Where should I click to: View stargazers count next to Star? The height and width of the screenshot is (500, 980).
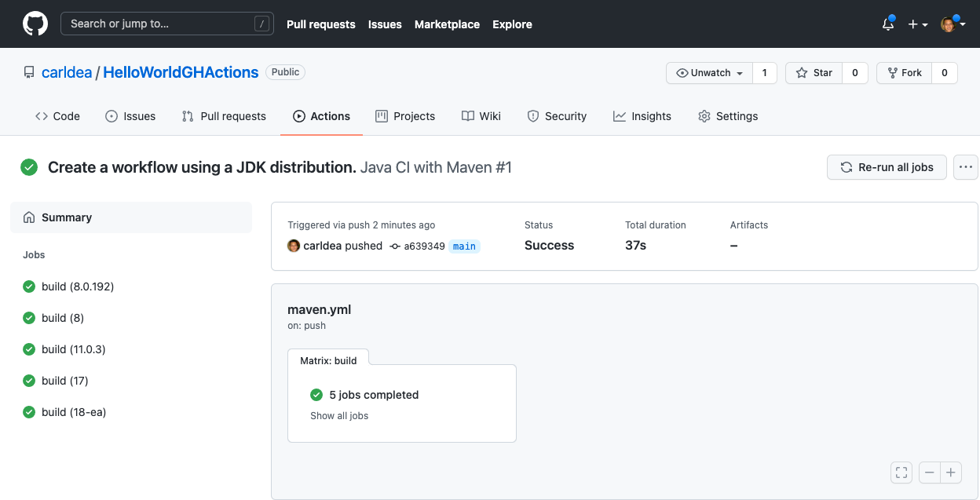pyautogui.click(x=855, y=73)
